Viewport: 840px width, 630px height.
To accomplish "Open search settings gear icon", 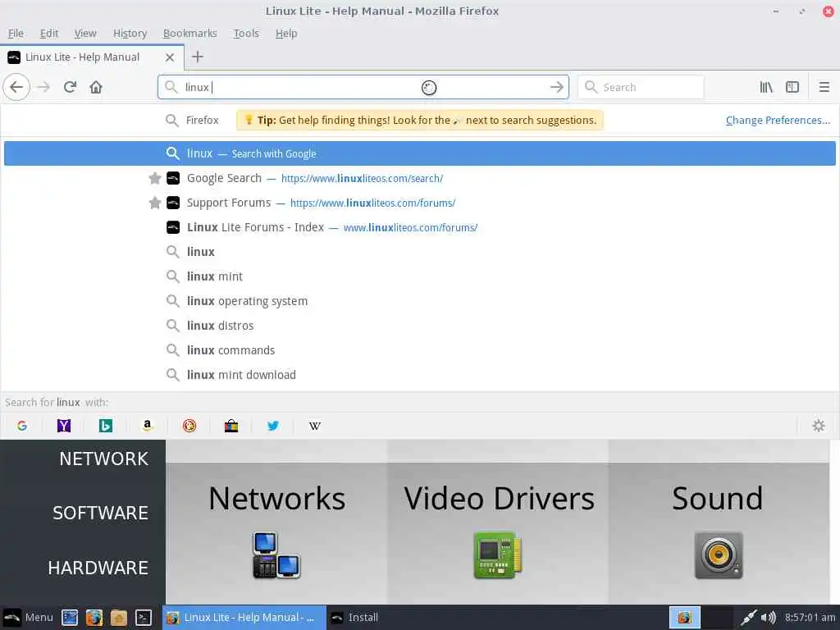I will tap(819, 426).
